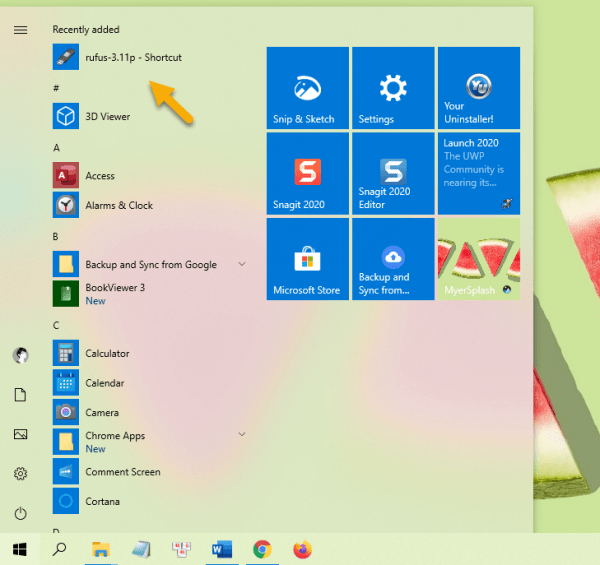Expand the Chrome Apps folder chevron

[x=242, y=434]
